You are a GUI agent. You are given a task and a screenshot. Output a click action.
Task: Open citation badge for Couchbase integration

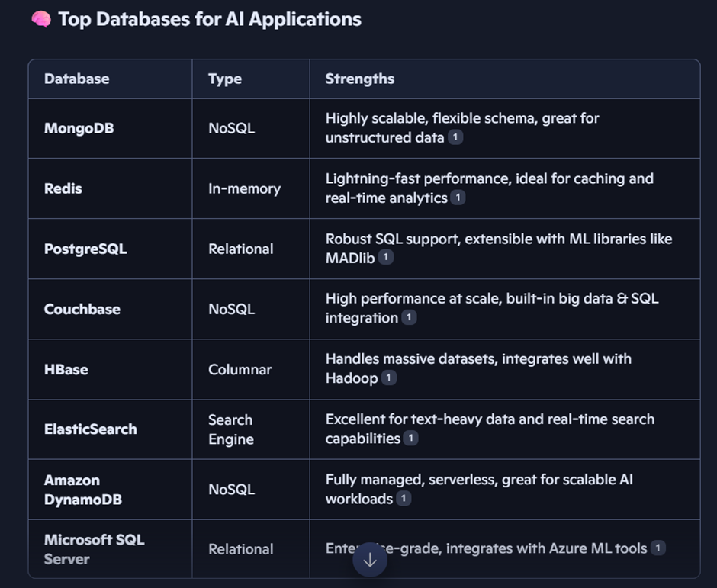tap(410, 317)
